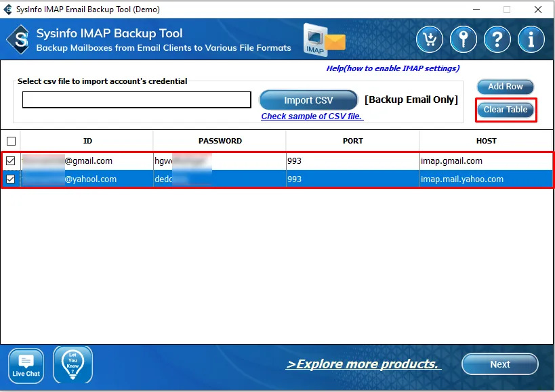The width and height of the screenshot is (555, 392).
Task: Click the Import CSV button
Action: pos(308,100)
